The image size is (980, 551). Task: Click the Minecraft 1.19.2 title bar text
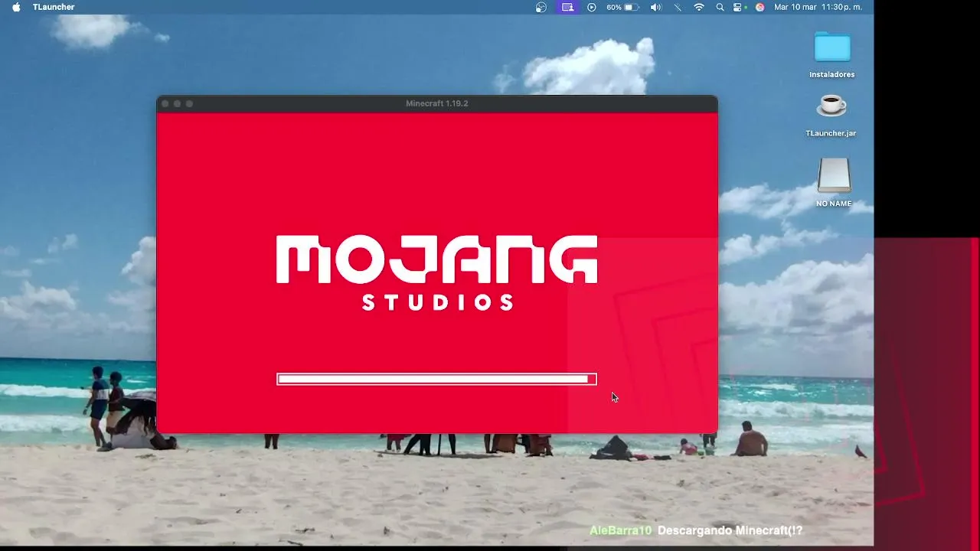point(437,103)
